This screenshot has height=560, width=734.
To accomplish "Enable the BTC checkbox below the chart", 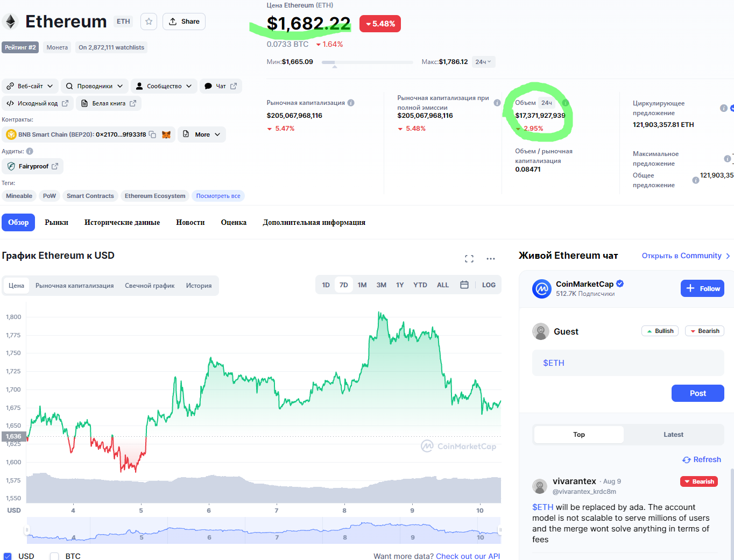I will coord(54,556).
